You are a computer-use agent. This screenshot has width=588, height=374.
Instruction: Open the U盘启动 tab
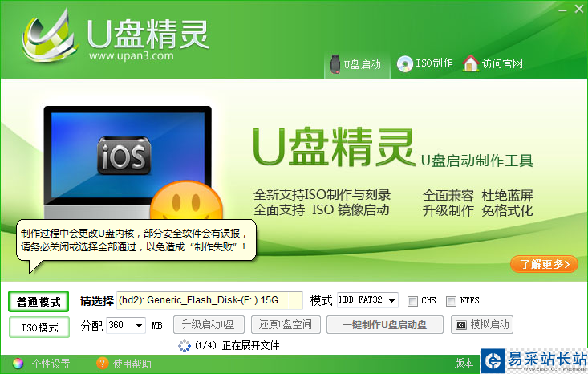[x=357, y=64]
